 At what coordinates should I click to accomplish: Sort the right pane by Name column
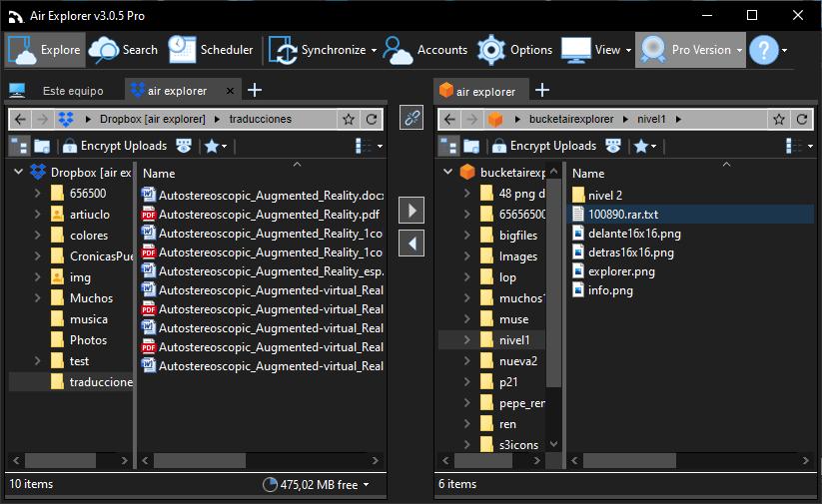pos(587,174)
